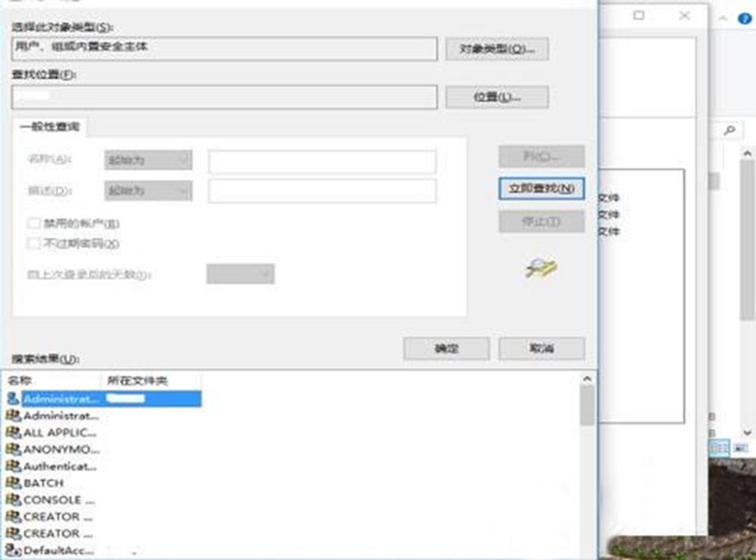Click the 位置 button to change search location
This screenshot has width=756, height=560.
coord(497,97)
